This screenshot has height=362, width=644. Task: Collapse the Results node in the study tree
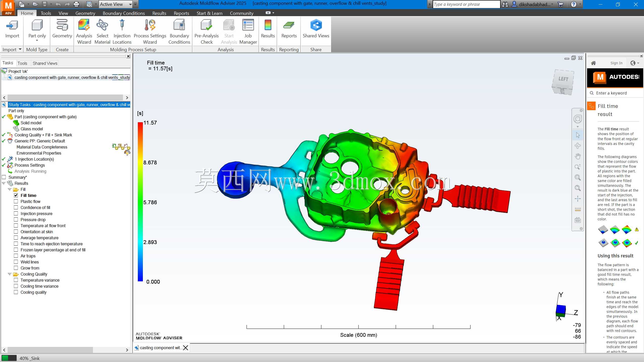click(4, 183)
